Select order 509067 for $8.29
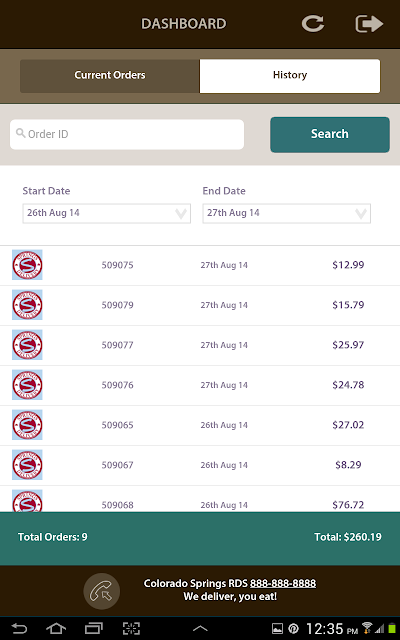The width and height of the screenshot is (400, 640). (x=200, y=465)
